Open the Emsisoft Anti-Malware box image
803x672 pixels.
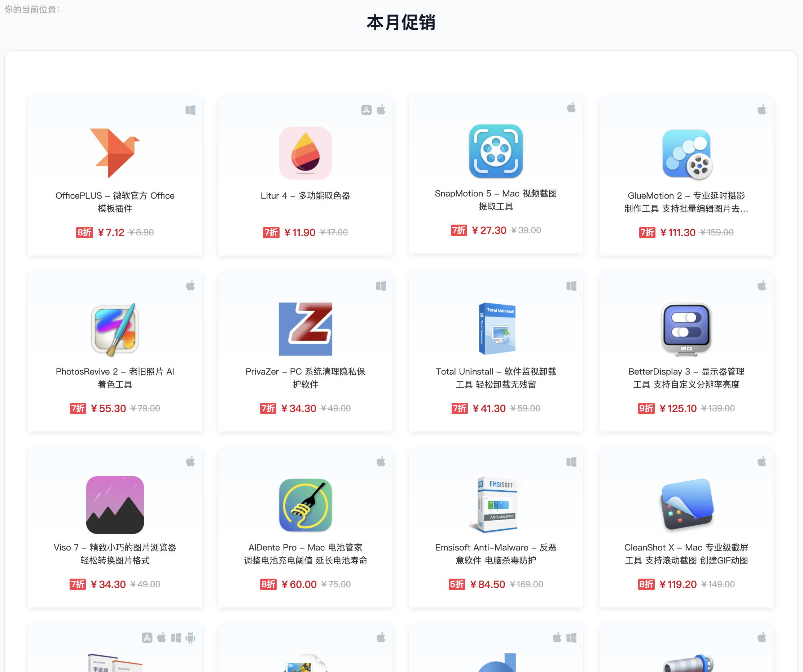click(x=496, y=505)
